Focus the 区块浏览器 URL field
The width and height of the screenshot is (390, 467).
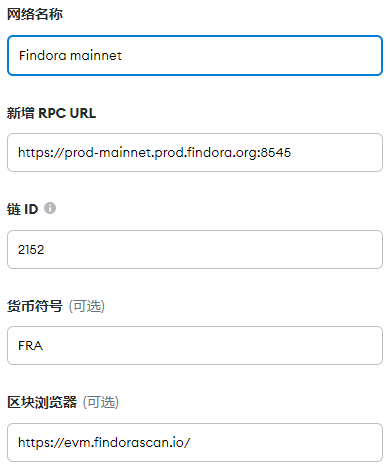[x=195, y=442]
